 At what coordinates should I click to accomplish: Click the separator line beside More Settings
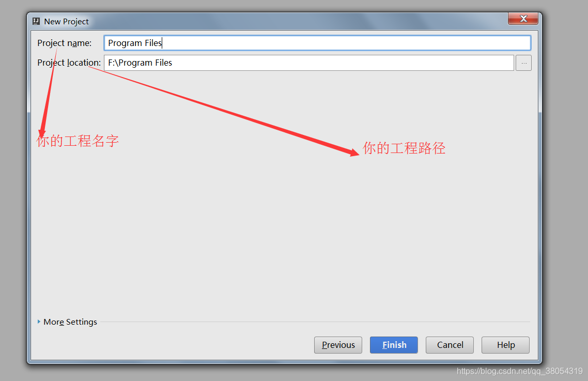(x=315, y=322)
